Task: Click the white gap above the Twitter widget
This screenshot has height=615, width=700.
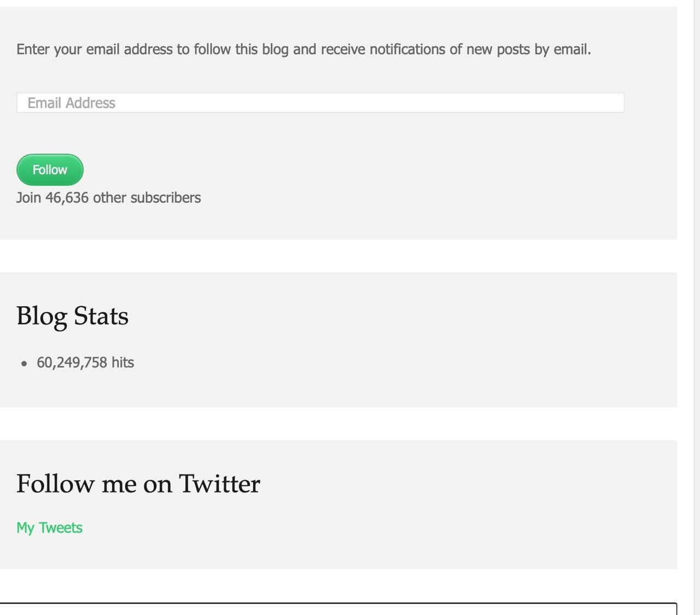Action: tap(338, 424)
